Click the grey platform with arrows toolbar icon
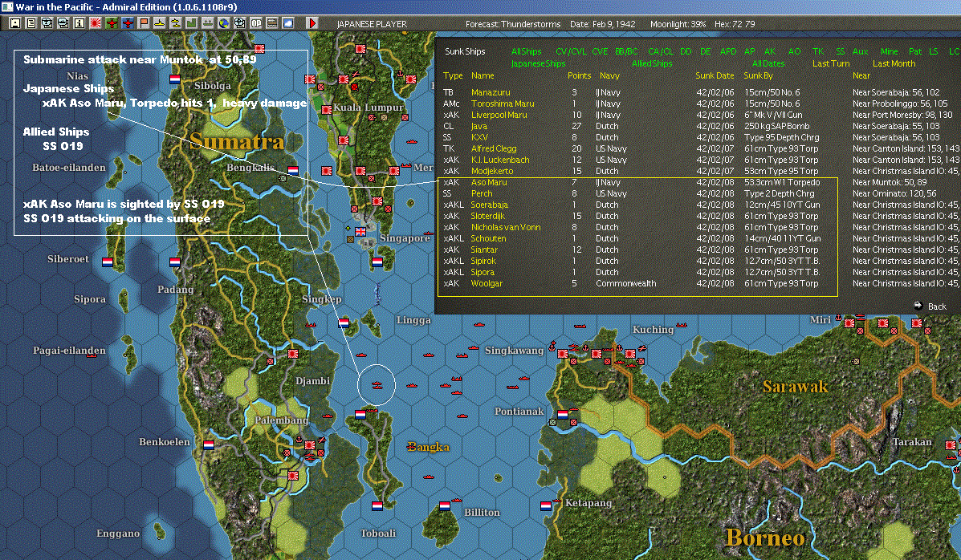Screen dimensions: 961x560 pyautogui.click(x=208, y=23)
